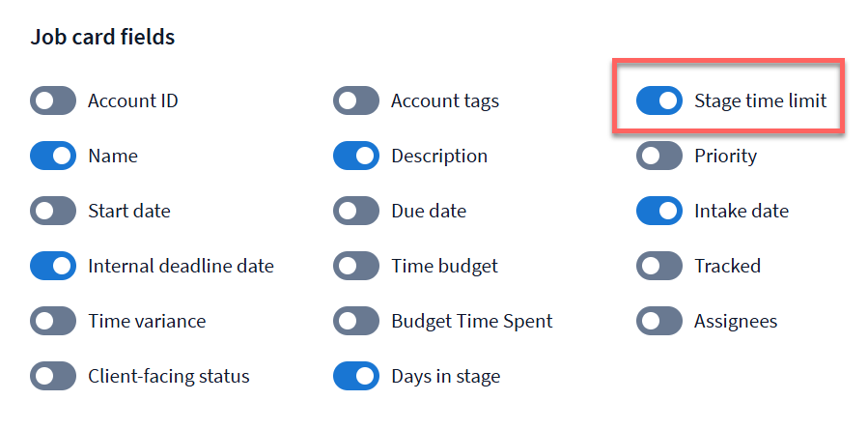Enable the Client-facing status toggle
Viewport: 868px width, 429px height.
pyautogui.click(x=53, y=376)
